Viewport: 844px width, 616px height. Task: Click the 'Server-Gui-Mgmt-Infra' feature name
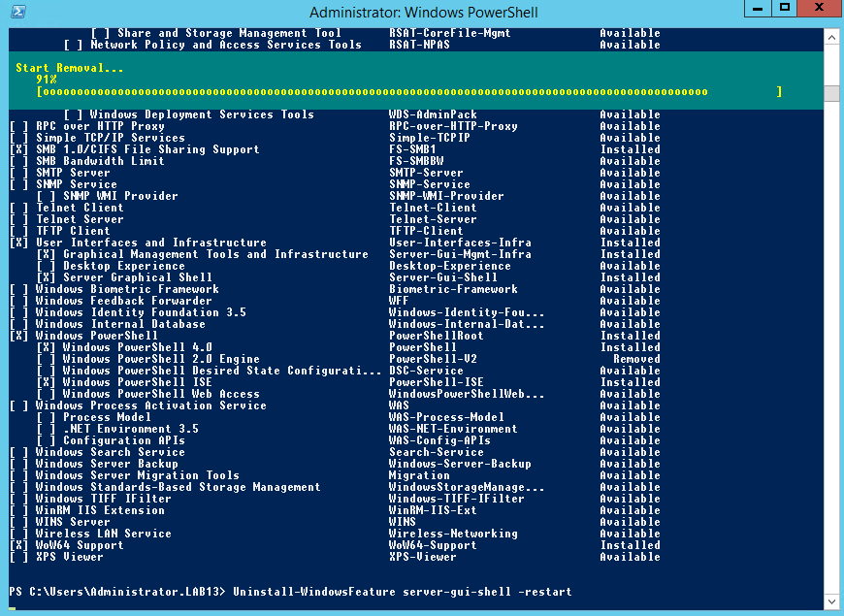click(x=460, y=254)
